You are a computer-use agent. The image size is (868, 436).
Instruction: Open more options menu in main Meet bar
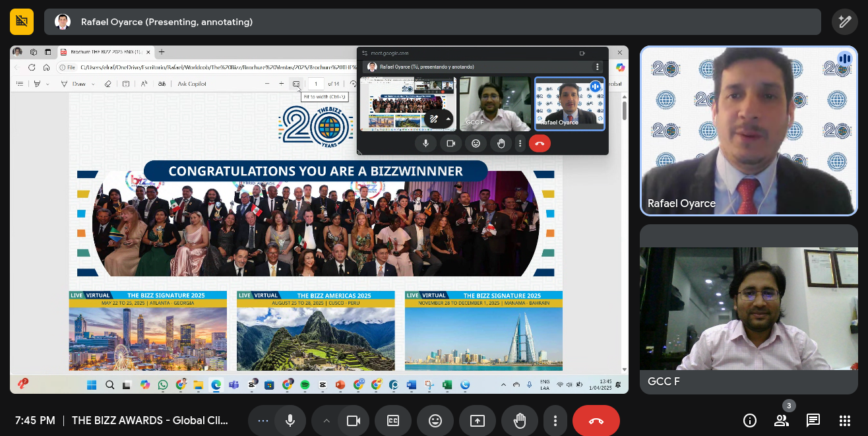555,421
